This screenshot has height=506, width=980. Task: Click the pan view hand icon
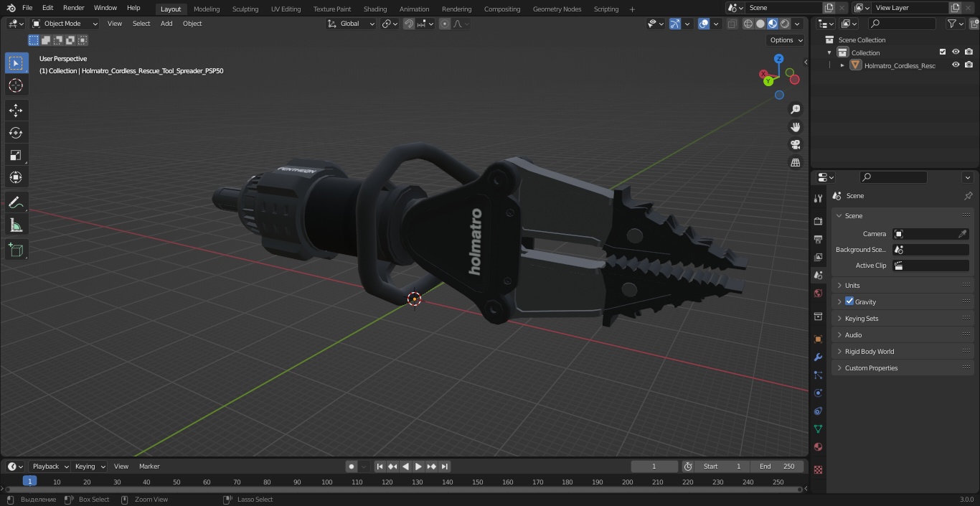tap(795, 127)
